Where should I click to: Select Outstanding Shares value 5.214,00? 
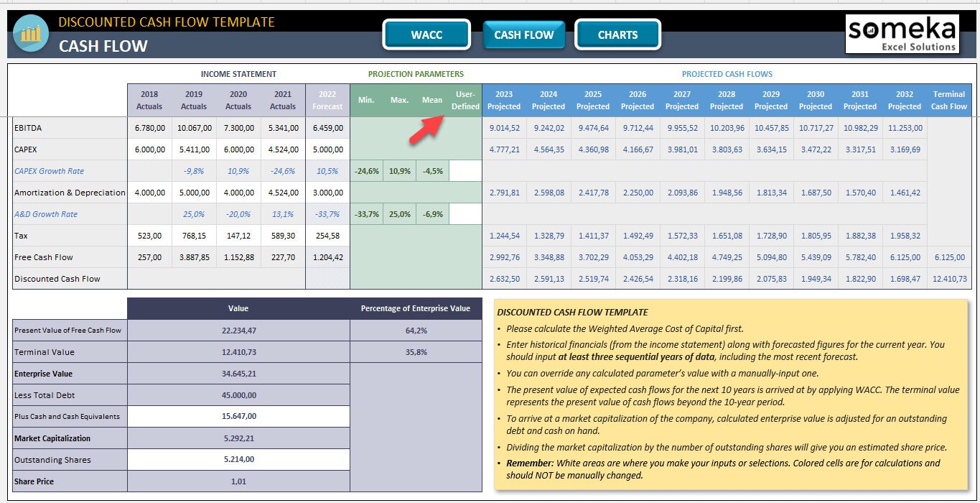click(x=238, y=459)
